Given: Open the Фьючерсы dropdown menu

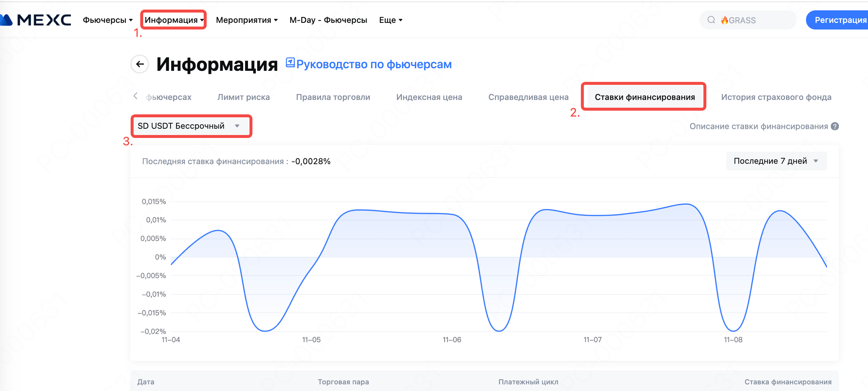Looking at the screenshot, I should pos(107,20).
